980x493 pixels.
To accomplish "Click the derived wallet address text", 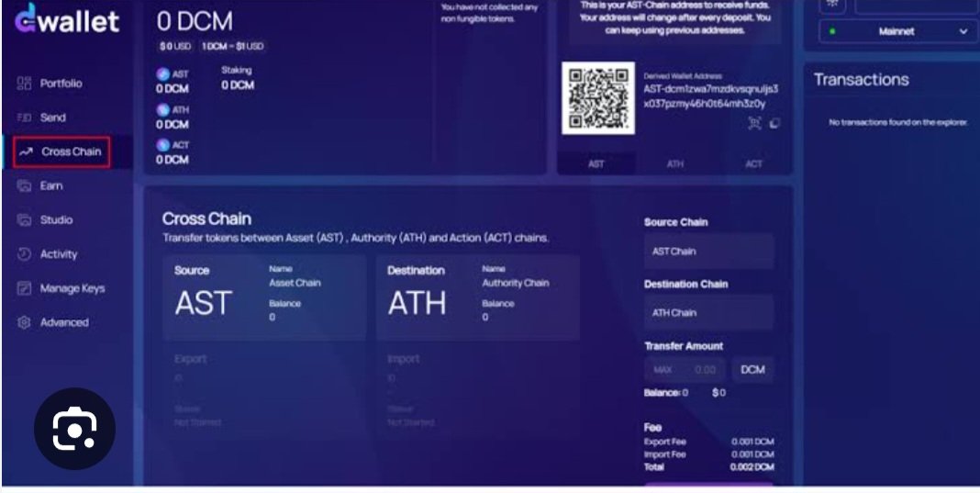I will click(710, 96).
